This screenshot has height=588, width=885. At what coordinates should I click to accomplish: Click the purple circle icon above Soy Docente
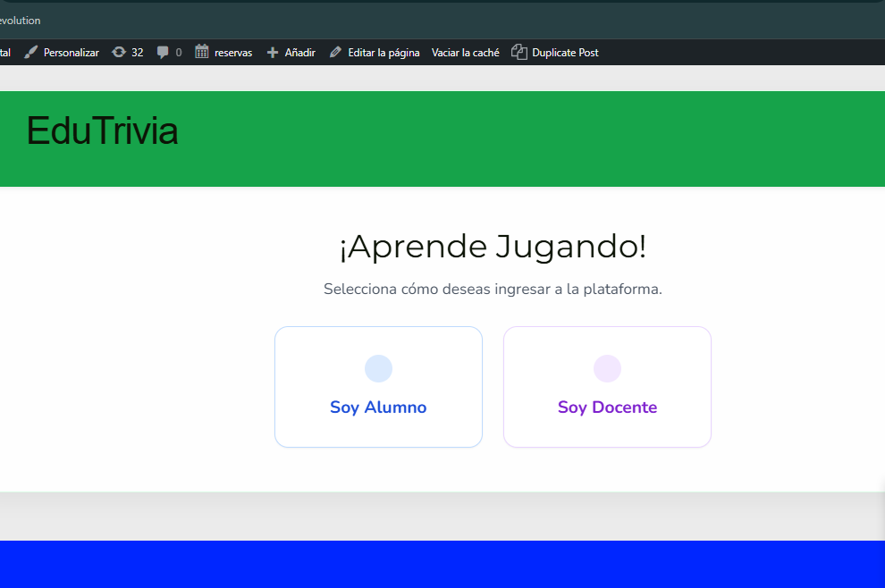[x=607, y=368]
